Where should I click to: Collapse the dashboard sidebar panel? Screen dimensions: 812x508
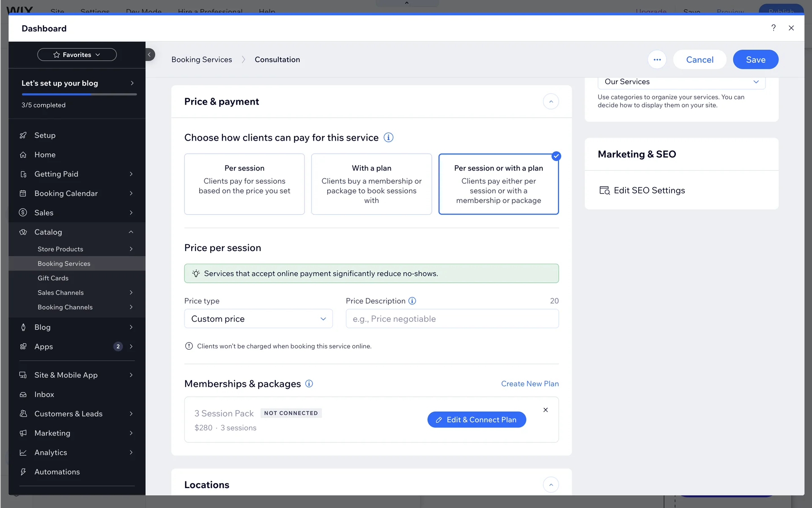point(150,55)
